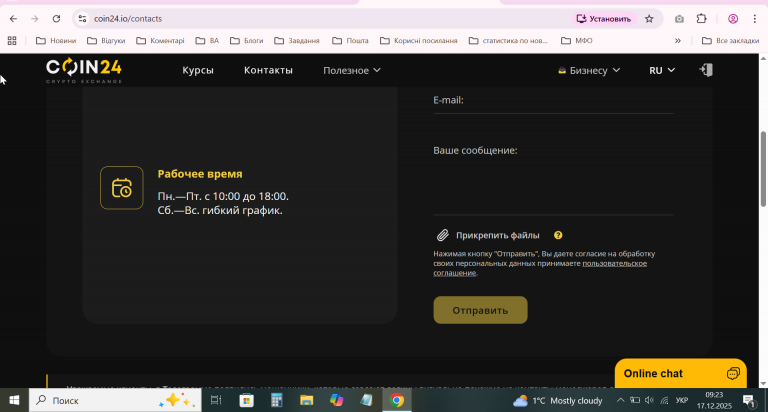Click the yellow question mark help icon

click(558, 235)
